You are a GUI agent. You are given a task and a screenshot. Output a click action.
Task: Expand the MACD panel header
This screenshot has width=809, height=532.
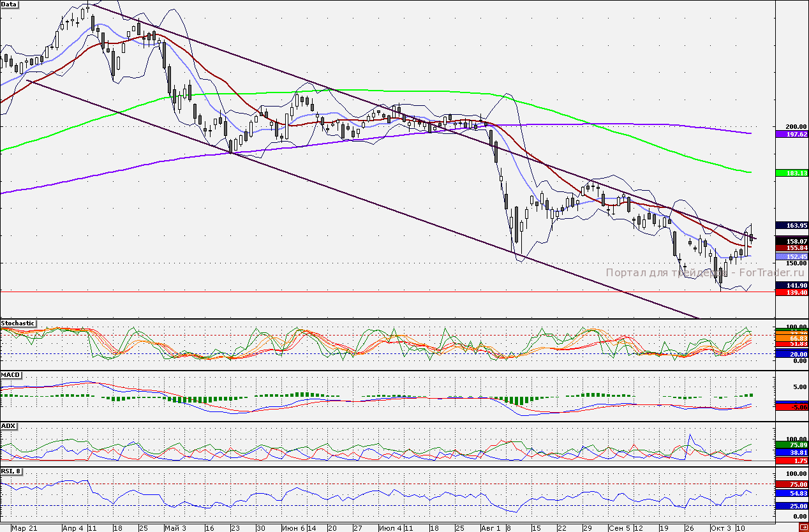[11, 374]
